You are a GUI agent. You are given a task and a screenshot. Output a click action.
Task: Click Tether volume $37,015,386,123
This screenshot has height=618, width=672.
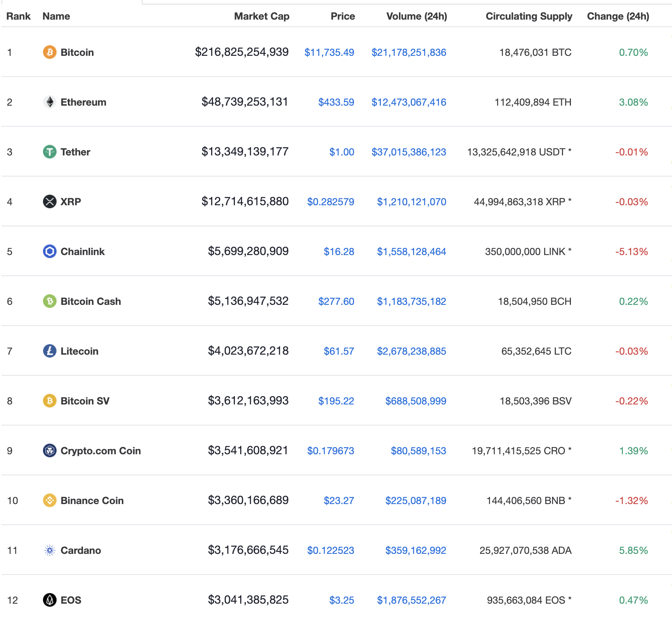click(409, 152)
